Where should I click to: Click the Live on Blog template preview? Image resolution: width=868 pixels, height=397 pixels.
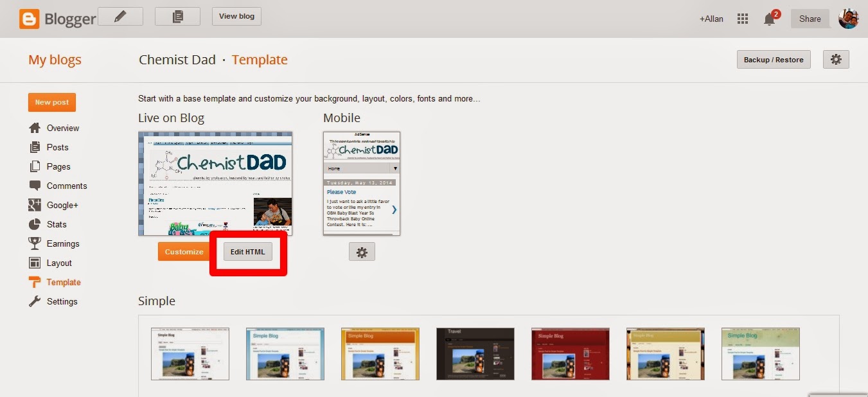(x=215, y=184)
